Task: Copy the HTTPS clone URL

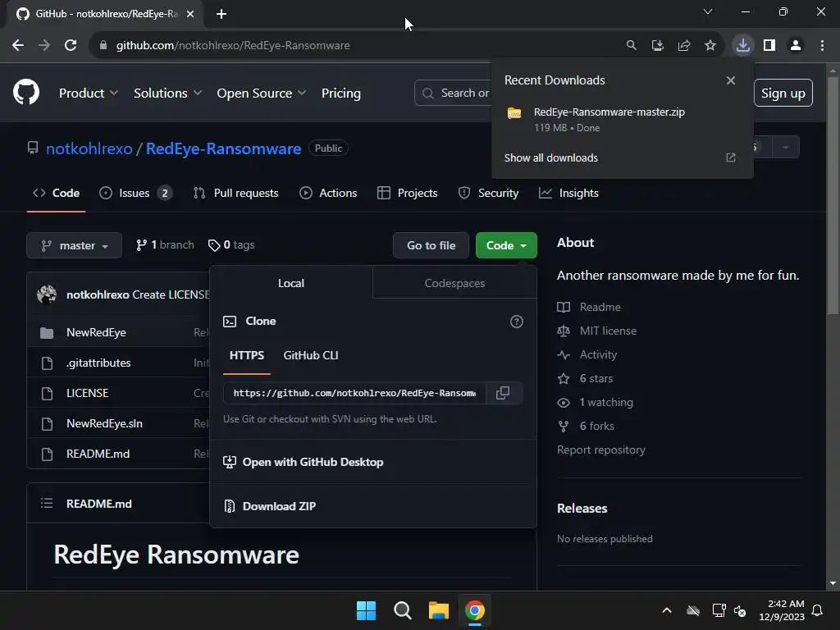Action: tap(503, 393)
